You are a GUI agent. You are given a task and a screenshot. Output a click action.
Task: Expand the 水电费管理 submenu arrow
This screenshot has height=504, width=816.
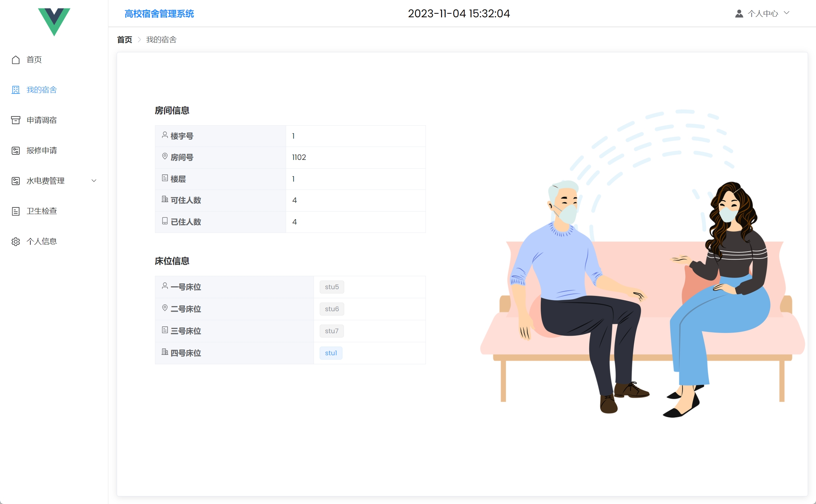[x=94, y=181]
